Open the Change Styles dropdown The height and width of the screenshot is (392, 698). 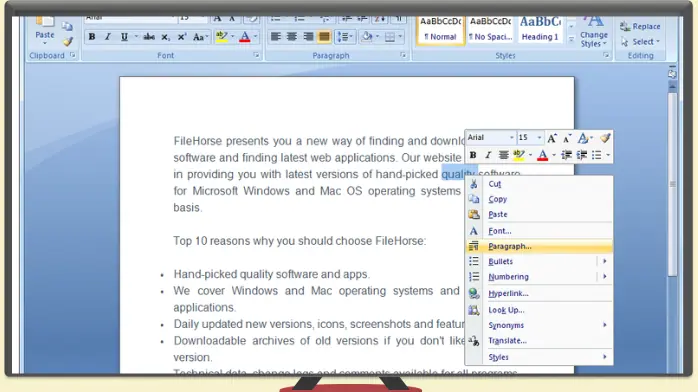[594, 39]
